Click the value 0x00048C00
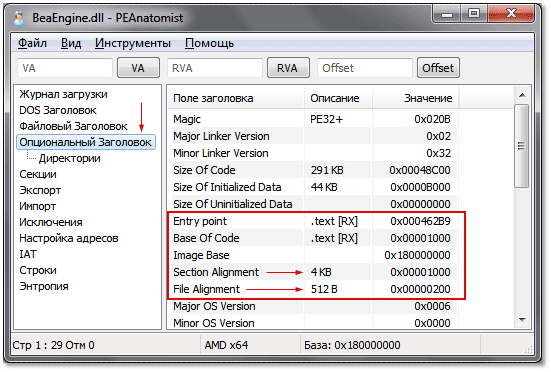Image resolution: width=551 pixels, height=372 pixels. click(420, 170)
